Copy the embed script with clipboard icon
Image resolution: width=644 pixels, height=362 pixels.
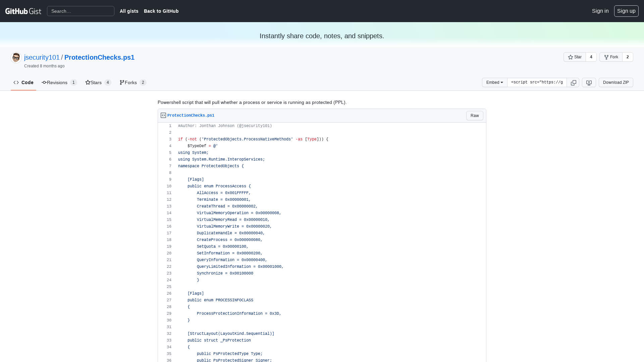pos(573,82)
